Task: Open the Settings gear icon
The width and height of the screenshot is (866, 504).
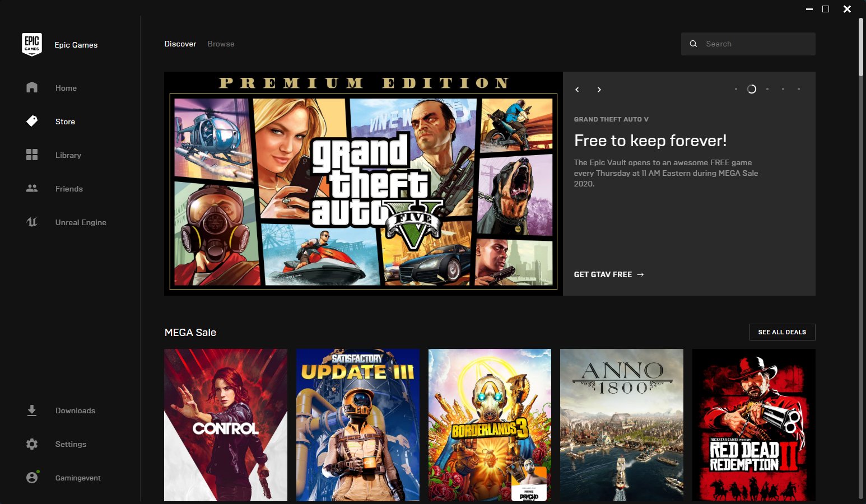Action: 32,444
